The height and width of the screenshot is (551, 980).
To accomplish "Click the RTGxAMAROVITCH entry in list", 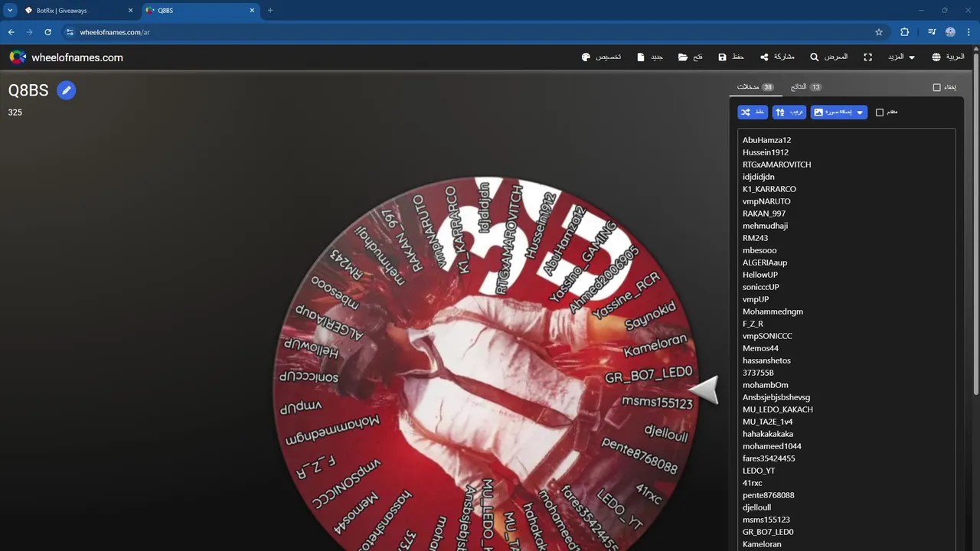I will pos(777,165).
